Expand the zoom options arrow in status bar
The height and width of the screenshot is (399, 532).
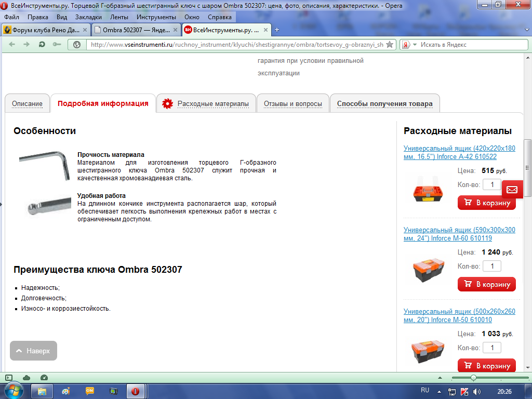point(440,378)
